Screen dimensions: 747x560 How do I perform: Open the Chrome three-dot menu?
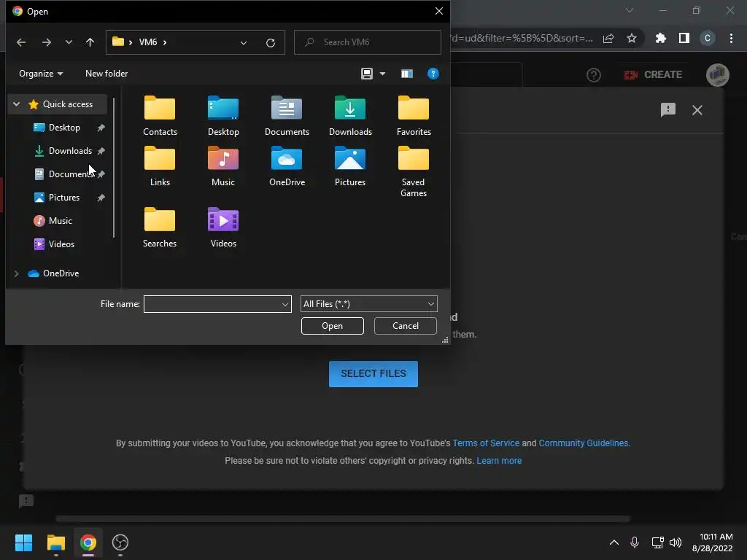[731, 38]
